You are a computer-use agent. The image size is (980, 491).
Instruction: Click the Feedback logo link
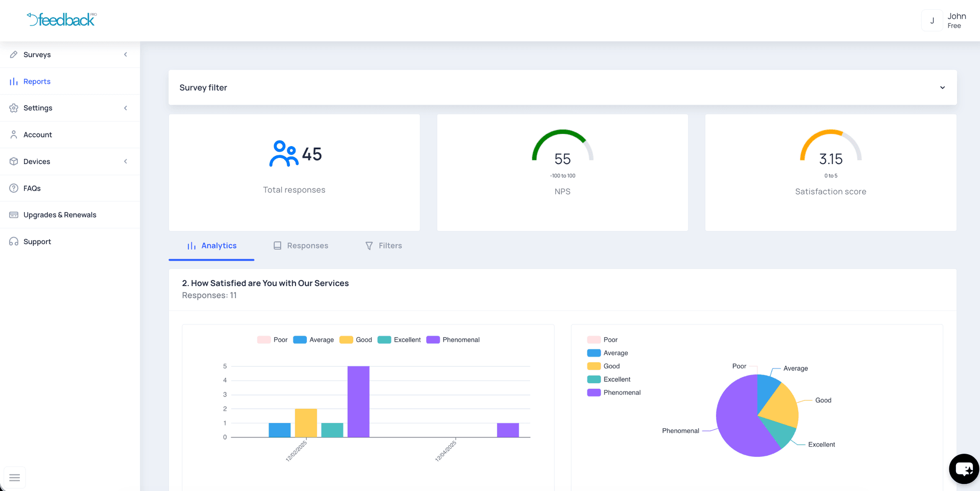click(x=62, y=20)
